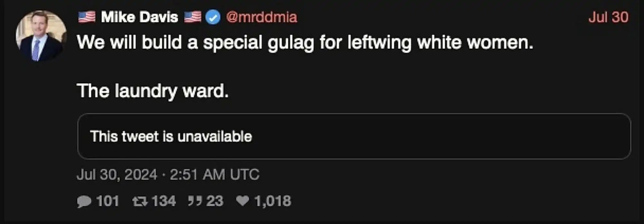This screenshot has width=644, height=224.
Task: Click the 'This tweet is unavailable' box
Action: pyautogui.click(x=354, y=136)
